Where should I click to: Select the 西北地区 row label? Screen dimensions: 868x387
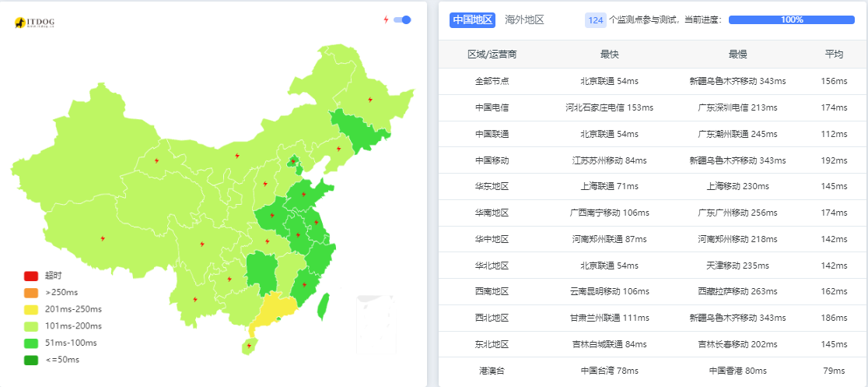coord(492,318)
